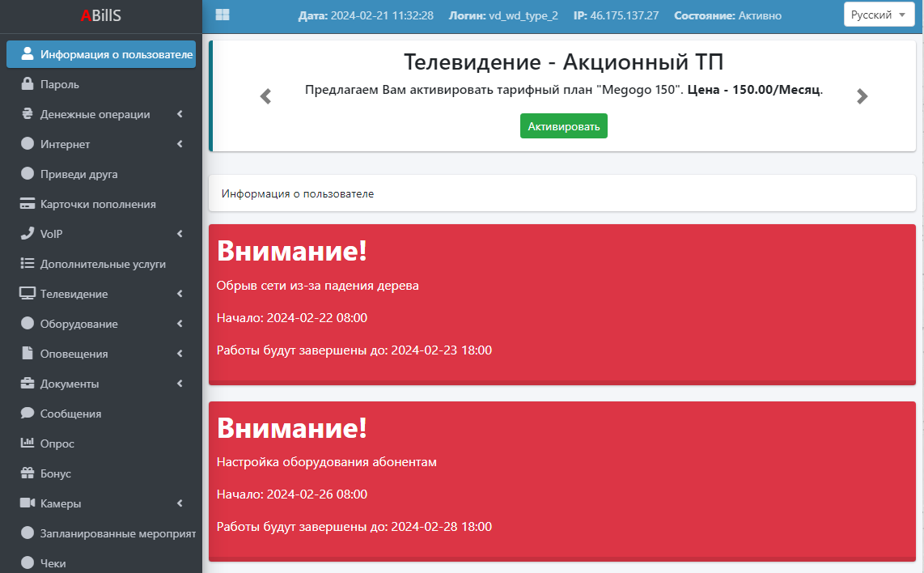Click the card icon for Карточки пополнения
This screenshot has height=573, width=924.
click(28, 204)
